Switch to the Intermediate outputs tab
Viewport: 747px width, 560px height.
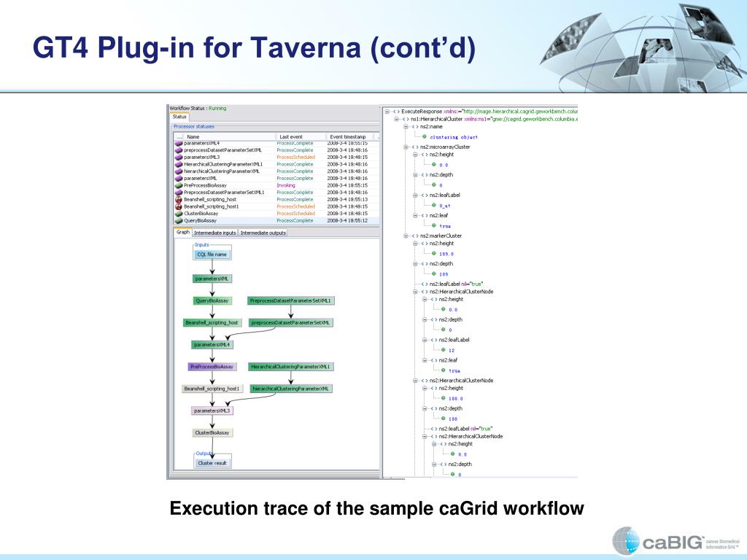click(263, 233)
